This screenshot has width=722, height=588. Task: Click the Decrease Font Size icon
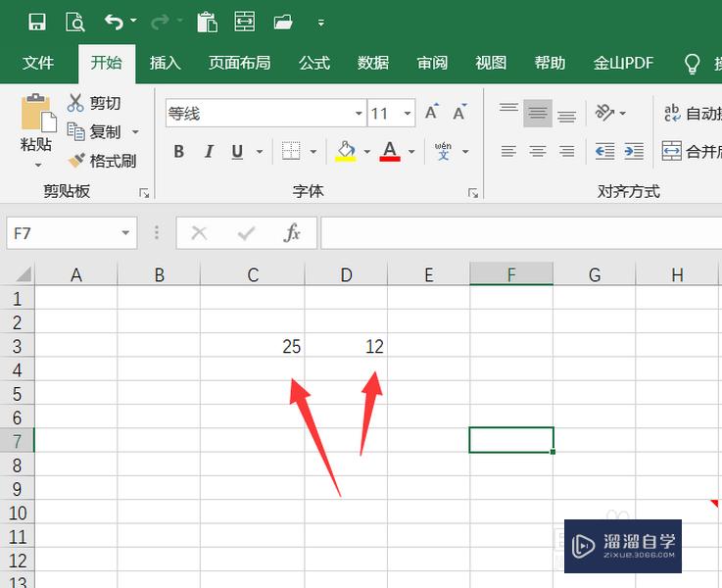459,112
